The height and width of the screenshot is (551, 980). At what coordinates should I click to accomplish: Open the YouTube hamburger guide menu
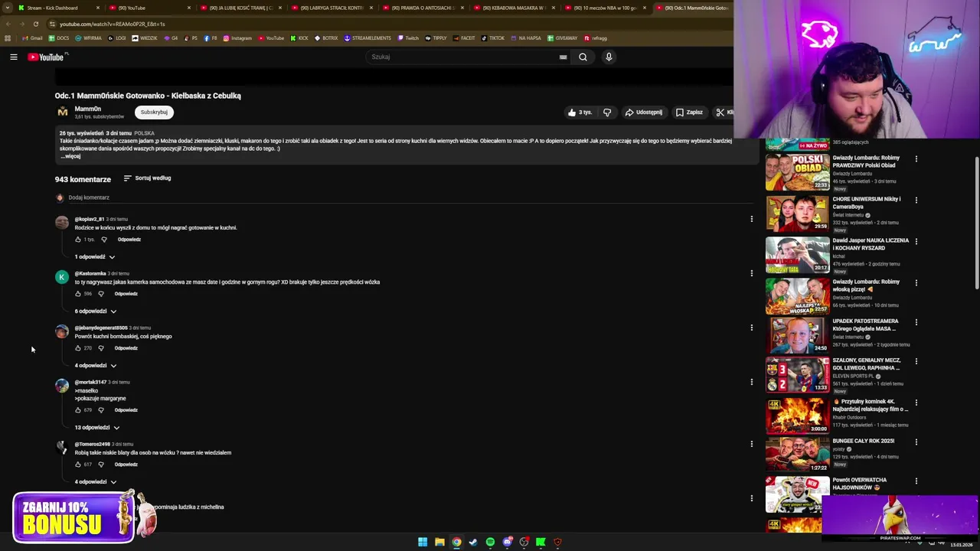[14, 57]
